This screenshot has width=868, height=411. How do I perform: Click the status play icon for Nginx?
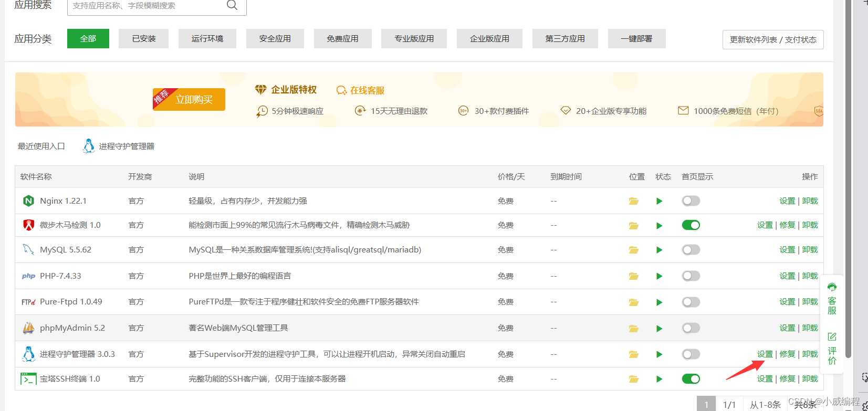[x=660, y=201]
